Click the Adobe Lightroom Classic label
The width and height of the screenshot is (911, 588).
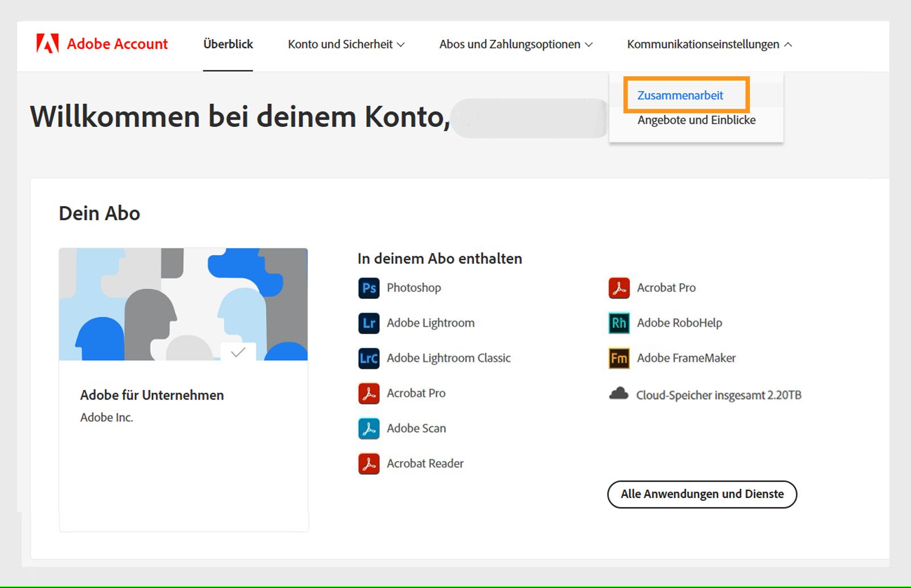tap(449, 358)
